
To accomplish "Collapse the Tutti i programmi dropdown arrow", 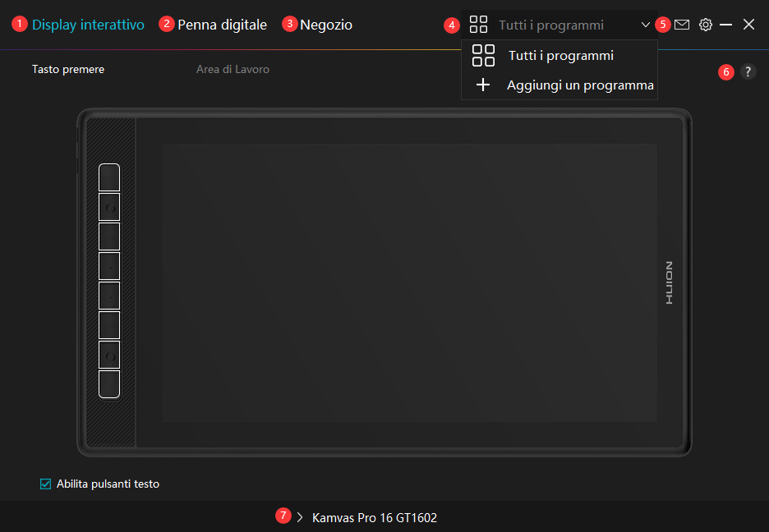I will tap(645, 25).
